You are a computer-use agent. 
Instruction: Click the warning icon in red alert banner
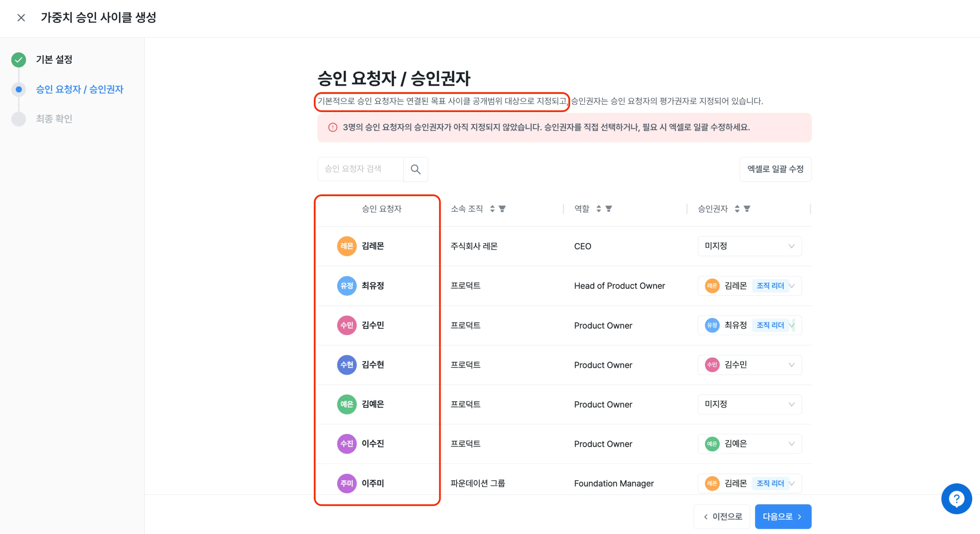[333, 127]
